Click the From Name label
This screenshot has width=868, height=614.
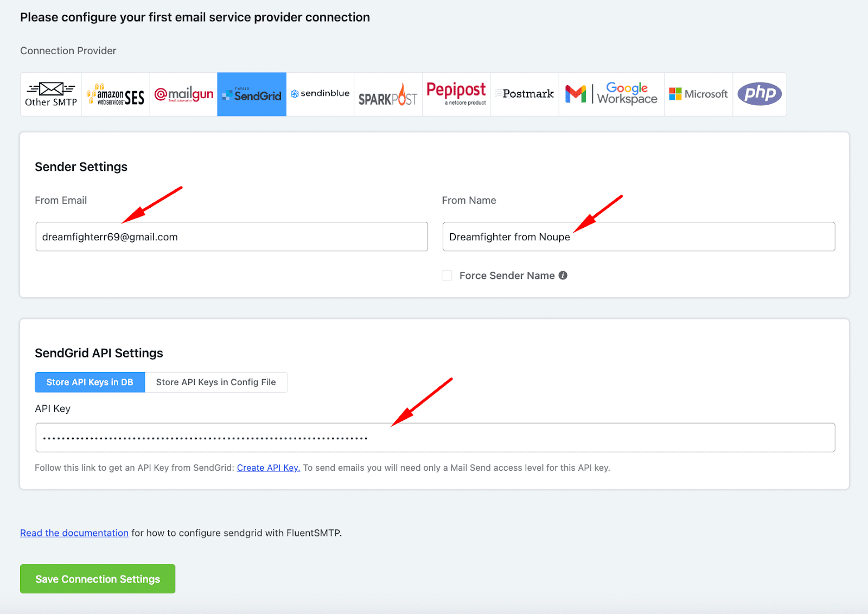point(469,200)
